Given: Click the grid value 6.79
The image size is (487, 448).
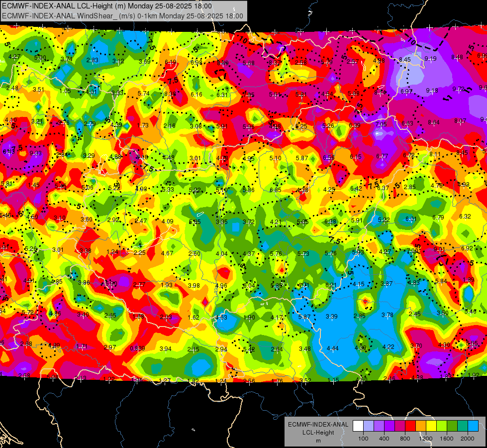Looking at the screenshot, I should pyautogui.click(x=438, y=218).
